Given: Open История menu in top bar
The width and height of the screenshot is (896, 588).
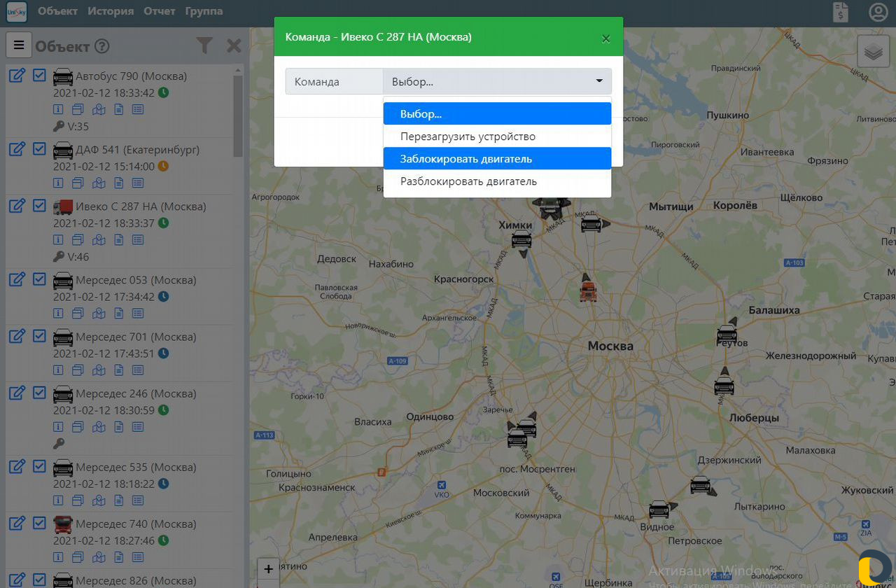Looking at the screenshot, I should [111, 11].
